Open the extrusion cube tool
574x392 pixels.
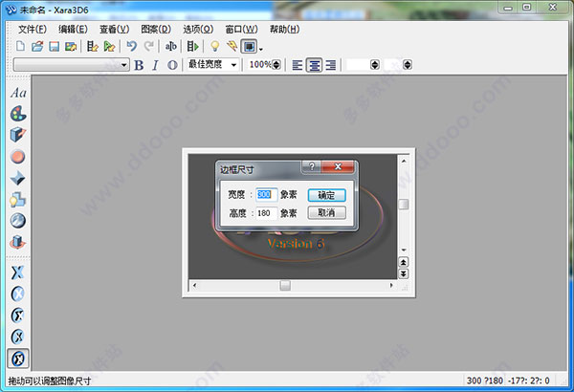[x=18, y=135]
